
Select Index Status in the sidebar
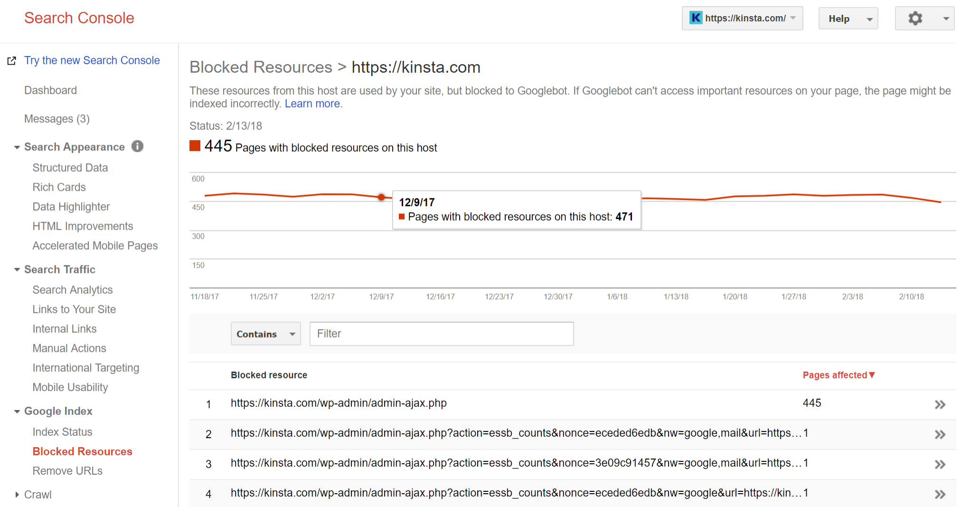point(62,432)
